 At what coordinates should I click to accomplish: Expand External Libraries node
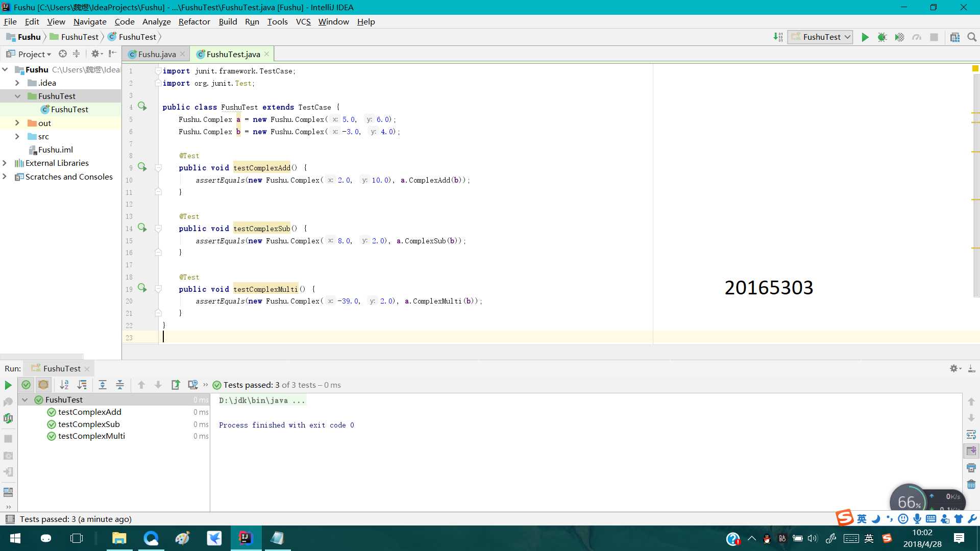(x=5, y=163)
